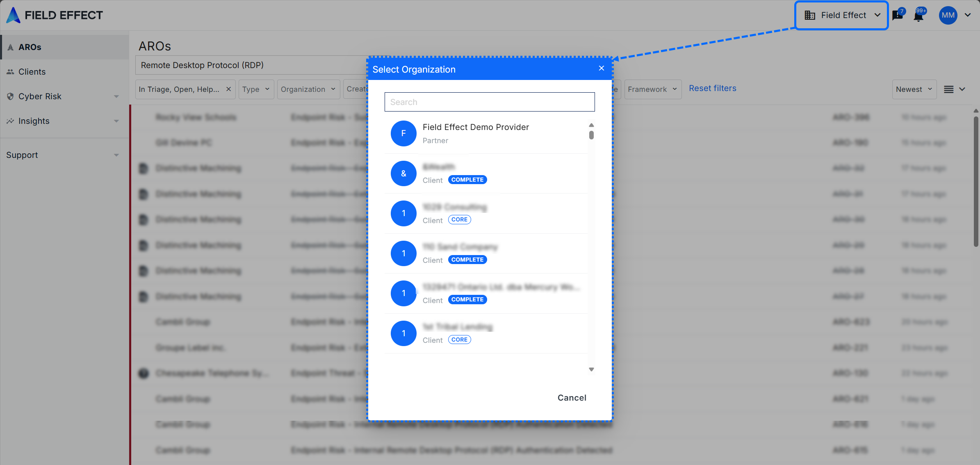
Task: Select the Field Effect Demo Provider avatar
Action: tap(403, 133)
